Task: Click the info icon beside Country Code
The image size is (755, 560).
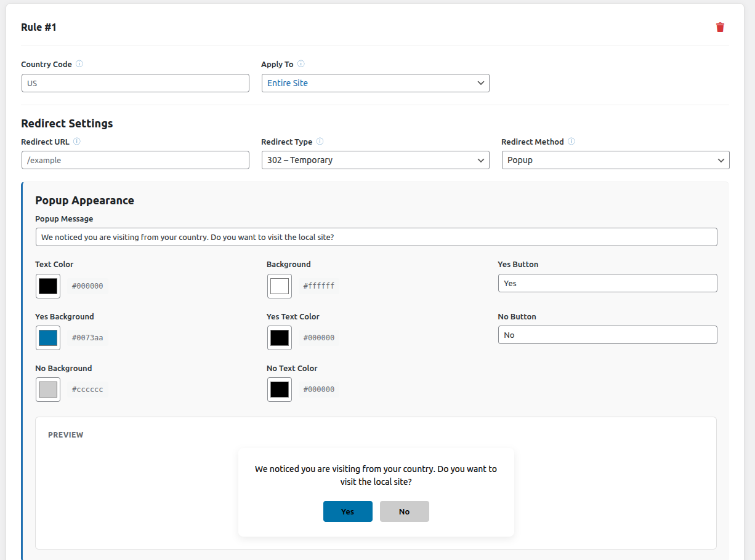Action: tap(79, 64)
